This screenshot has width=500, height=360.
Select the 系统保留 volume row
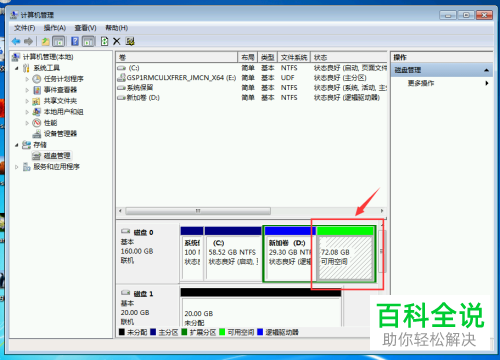pos(252,88)
